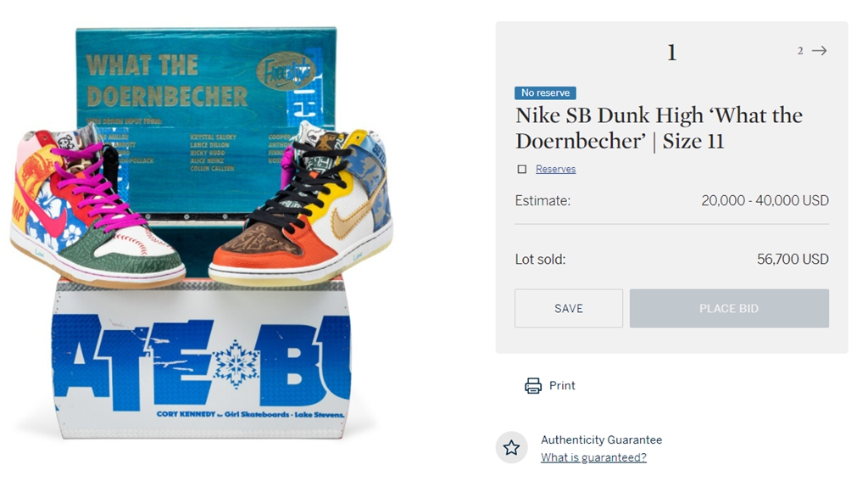Click the printer icon
The image size is (868, 487).
tap(533, 385)
